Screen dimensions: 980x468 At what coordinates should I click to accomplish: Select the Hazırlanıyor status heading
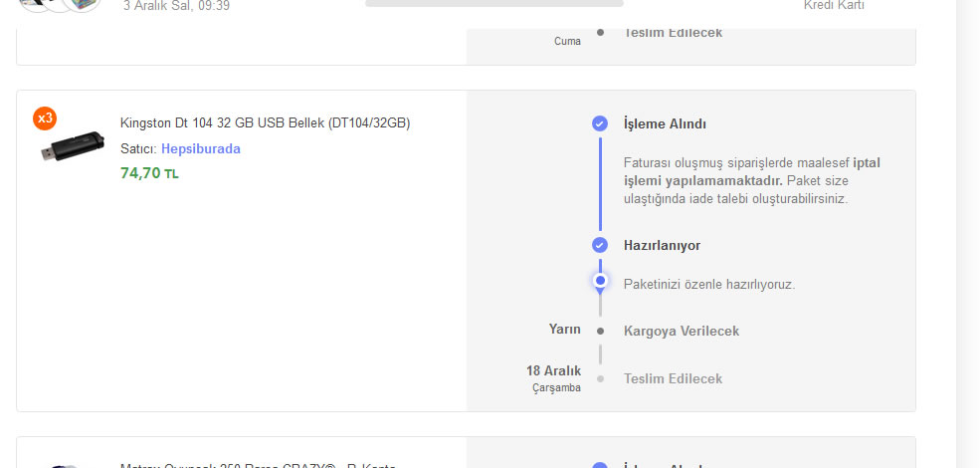tap(662, 245)
